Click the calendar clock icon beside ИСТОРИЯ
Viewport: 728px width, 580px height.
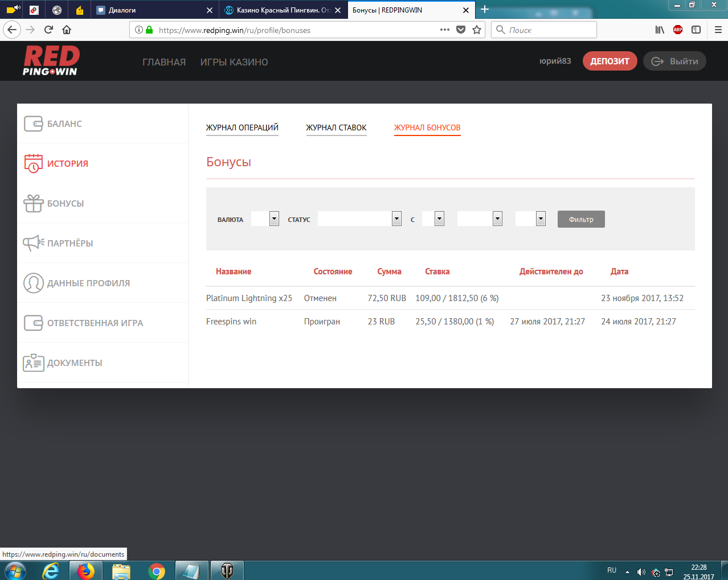pyautogui.click(x=34, y=163)
